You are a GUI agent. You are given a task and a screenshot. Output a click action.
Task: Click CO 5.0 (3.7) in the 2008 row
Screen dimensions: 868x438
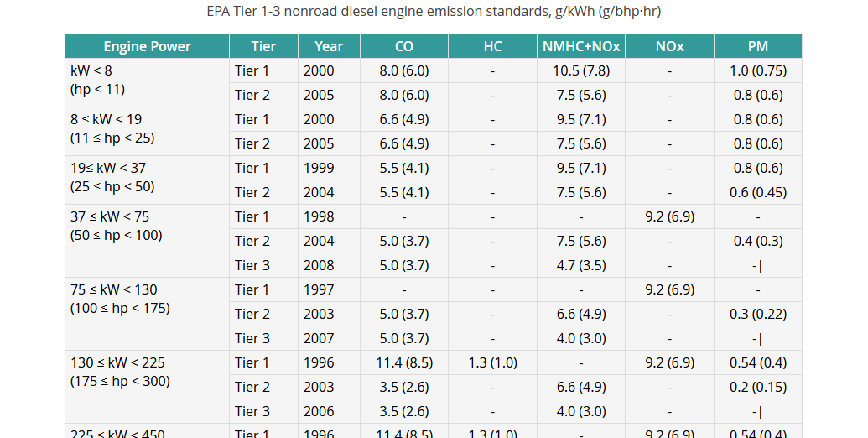[404, 266]
